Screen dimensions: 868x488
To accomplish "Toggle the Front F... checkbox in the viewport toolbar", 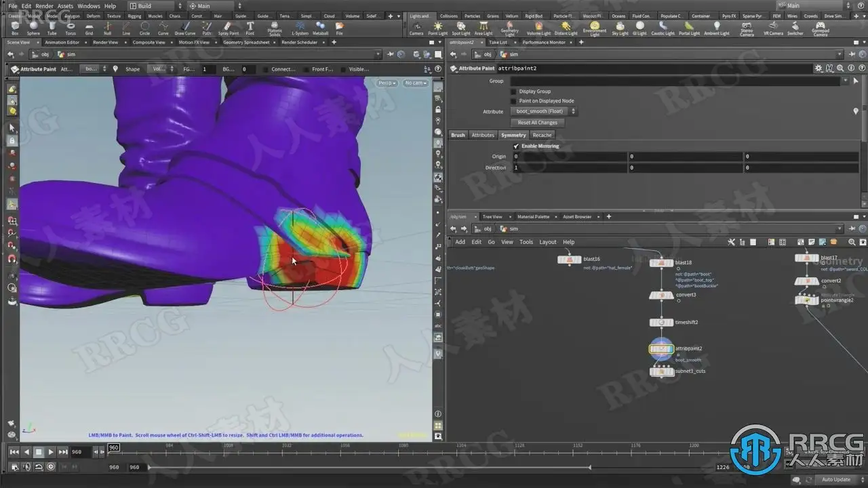I will [x=307, y=69].
